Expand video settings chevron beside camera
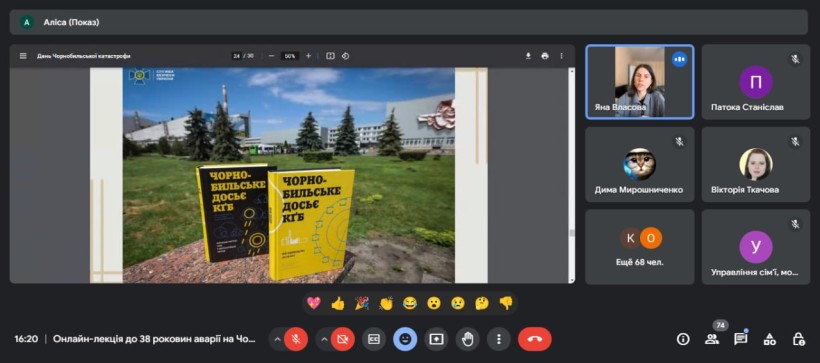The height and width of the screenshot is (363, 820). click(x=325, y=339)
